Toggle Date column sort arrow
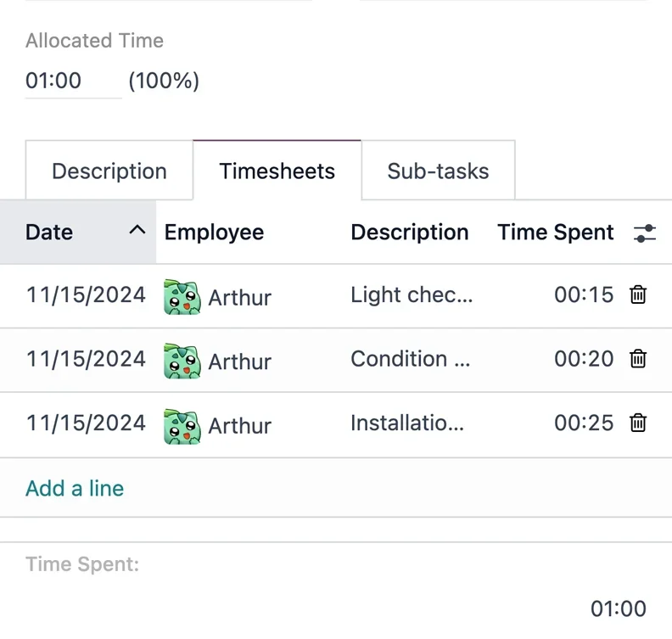Screen dimensions: 672x639 tap(137, 231)
